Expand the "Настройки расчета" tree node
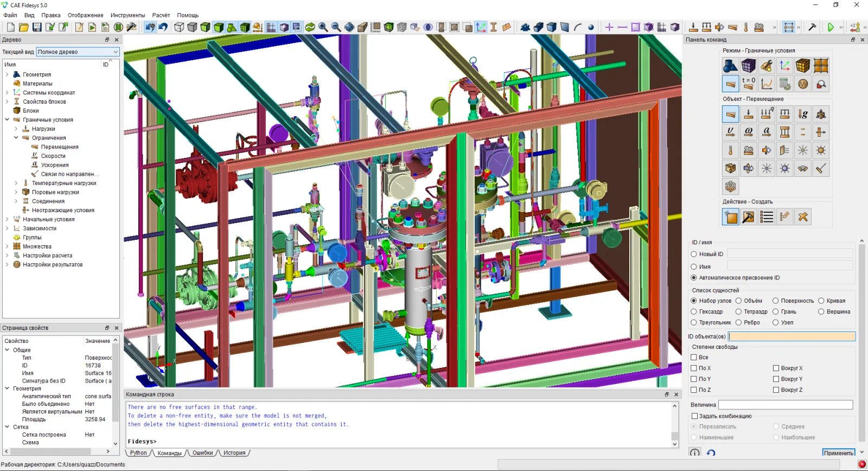Image resolution: width=868 pixels, height=471 pixels. point(7,256)
